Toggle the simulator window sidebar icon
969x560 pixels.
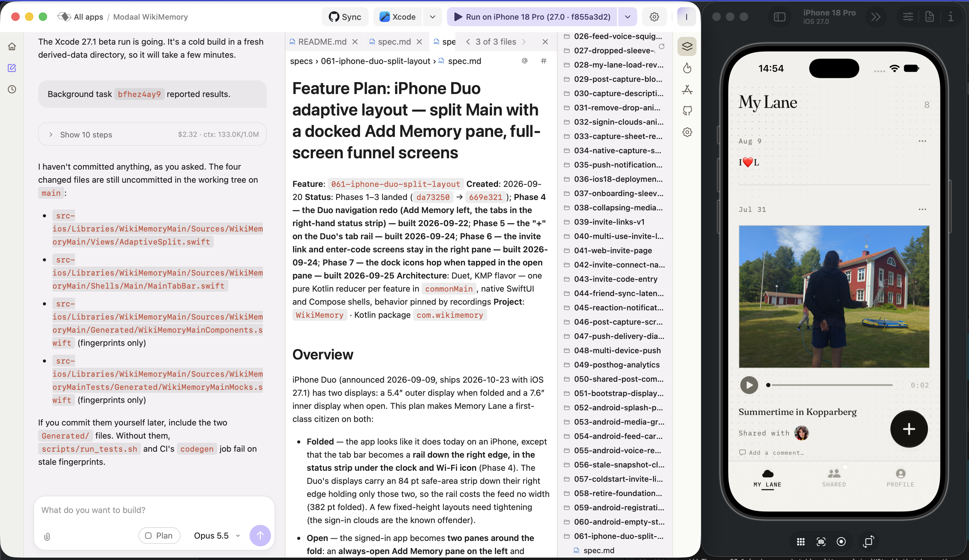tap(779, 17)
